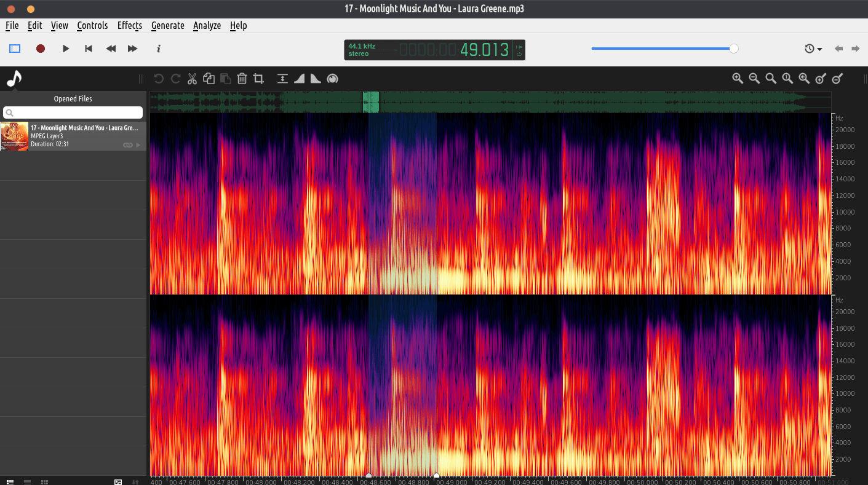Click the fast forward button
This screenshot has height=485, width=868.
[132, 49]
